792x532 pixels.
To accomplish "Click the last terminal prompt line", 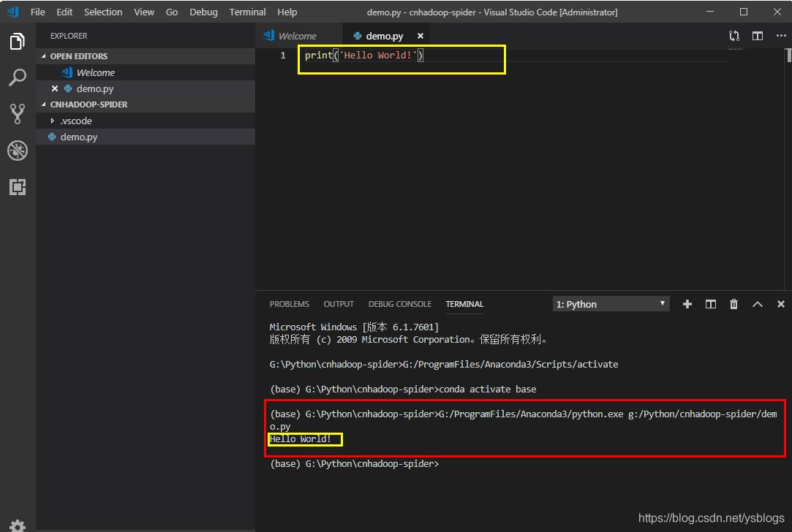I will coord(355,463).
